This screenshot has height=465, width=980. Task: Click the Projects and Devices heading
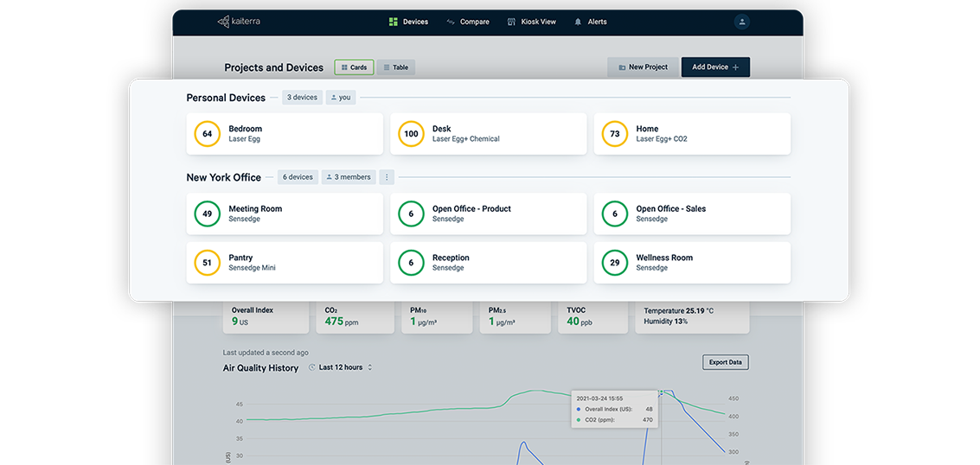273,67
